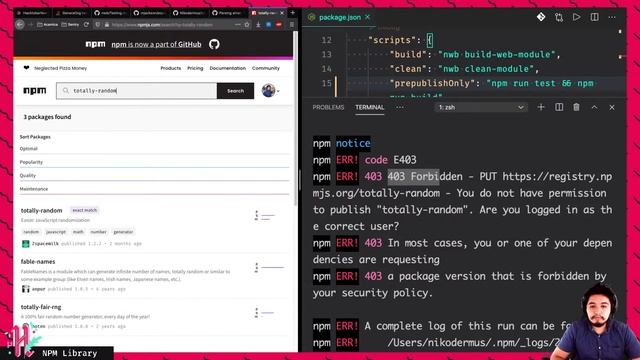Open editor More Actions ellipsis
Image resolution: width=640 pixels, height=360 pixels.
612,17
